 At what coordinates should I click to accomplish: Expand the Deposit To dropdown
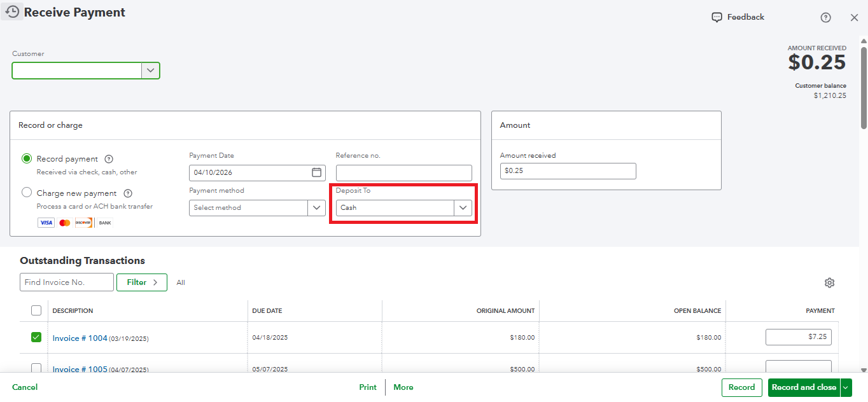463,208
